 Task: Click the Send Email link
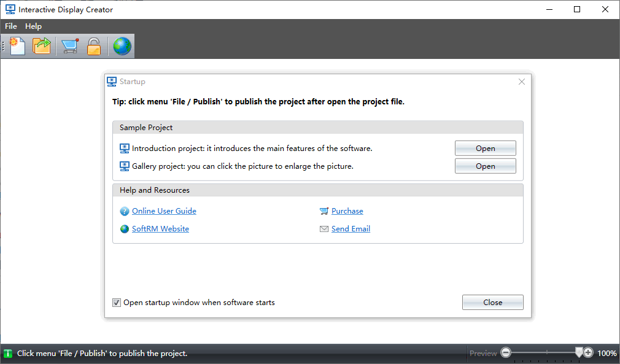[x=351, y=229]
